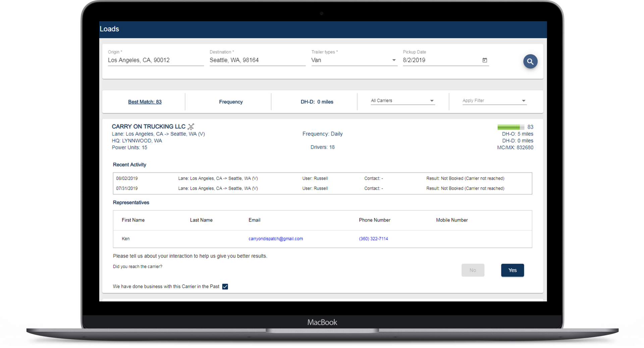
Task: Click the Destination input field
Action: (x=257, y=60)
